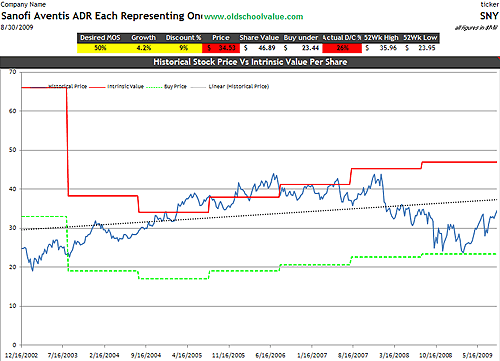Click the 8/16/2007 x-axis date
The image size is (500, 361).
[x=353, y=355]
